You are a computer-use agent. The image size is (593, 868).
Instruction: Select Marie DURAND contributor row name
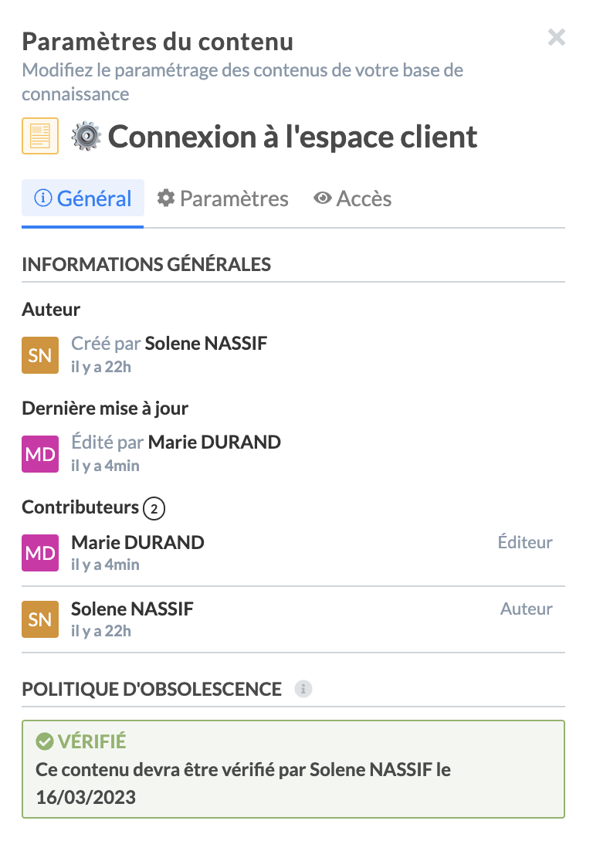137,542
